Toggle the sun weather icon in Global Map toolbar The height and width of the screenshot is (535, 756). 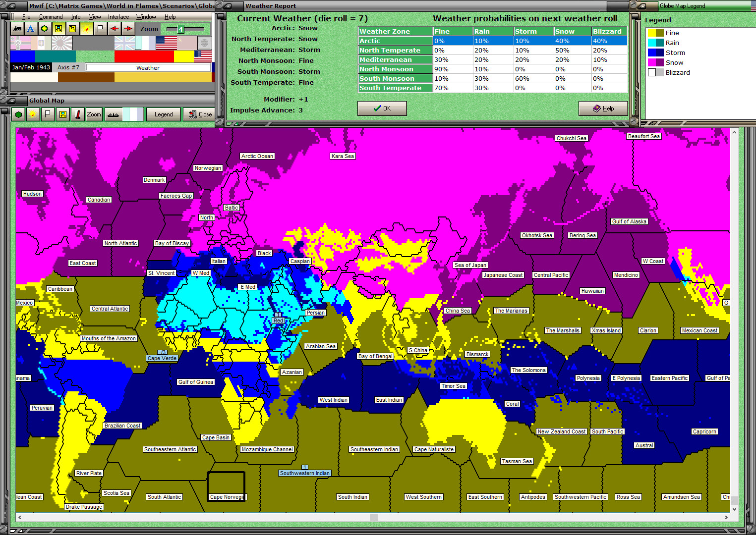click(33, 114)
